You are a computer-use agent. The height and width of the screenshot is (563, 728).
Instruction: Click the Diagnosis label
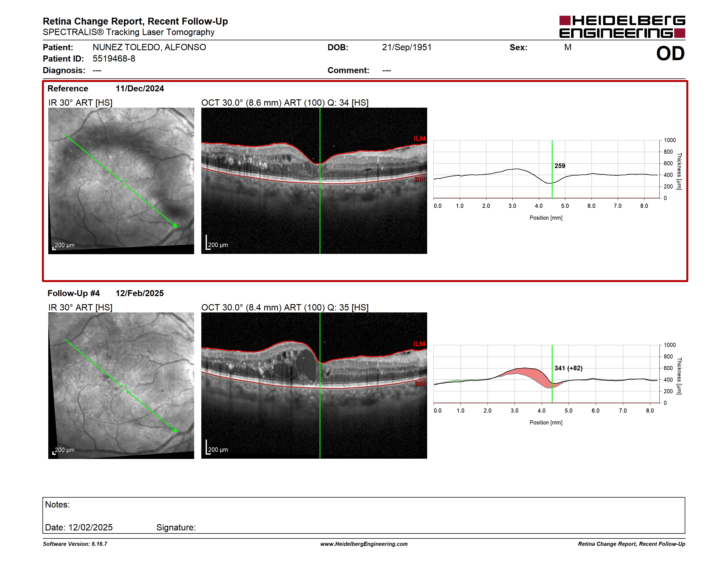coord(64,70)
